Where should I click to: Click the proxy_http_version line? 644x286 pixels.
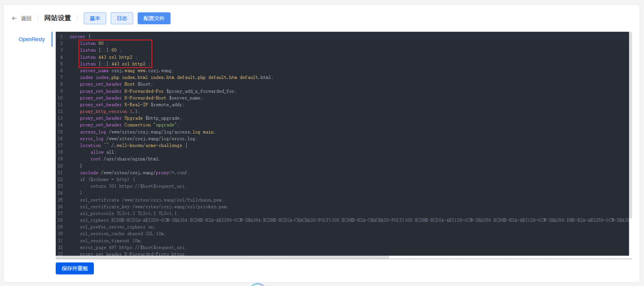coord(110,112)
